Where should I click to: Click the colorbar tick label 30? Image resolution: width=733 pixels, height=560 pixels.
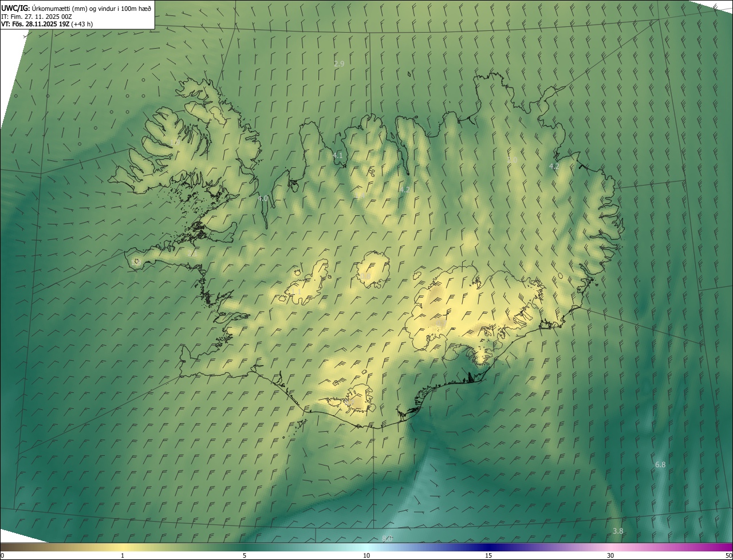point(610,555)
